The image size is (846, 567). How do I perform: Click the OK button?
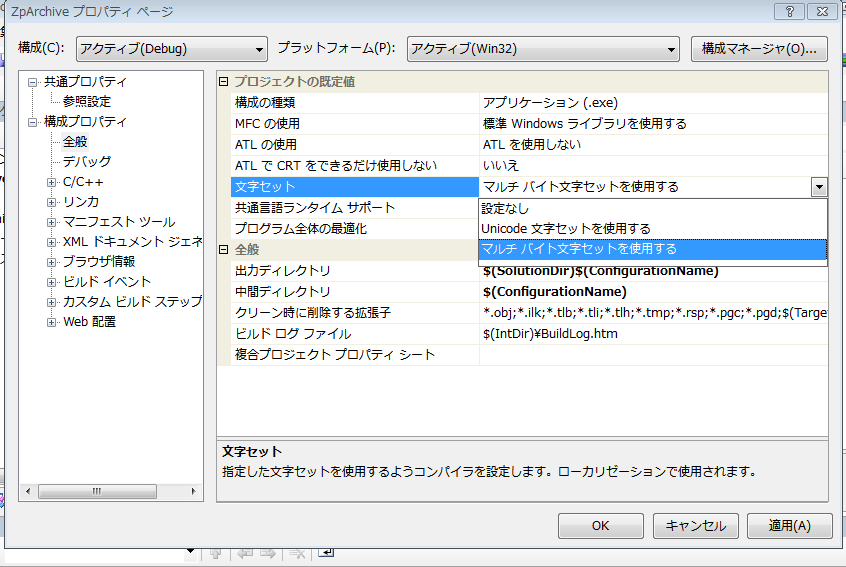[601, 525]
